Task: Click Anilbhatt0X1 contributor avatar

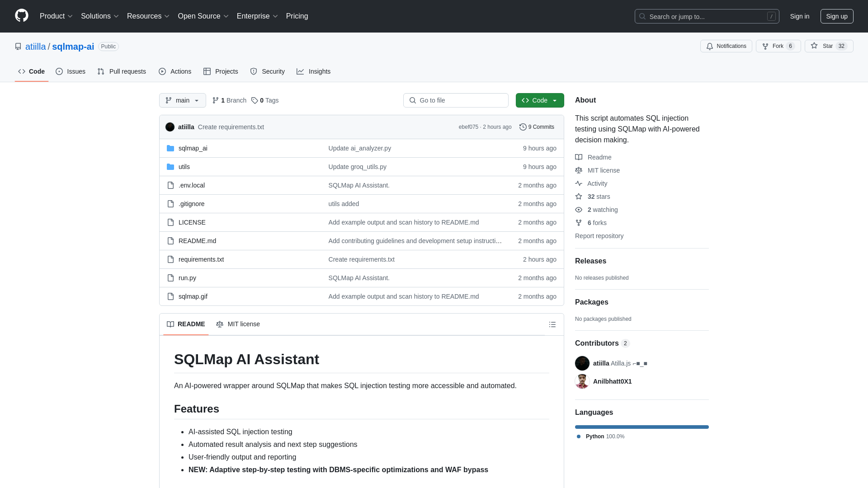Action: click(x=582, y=381)
